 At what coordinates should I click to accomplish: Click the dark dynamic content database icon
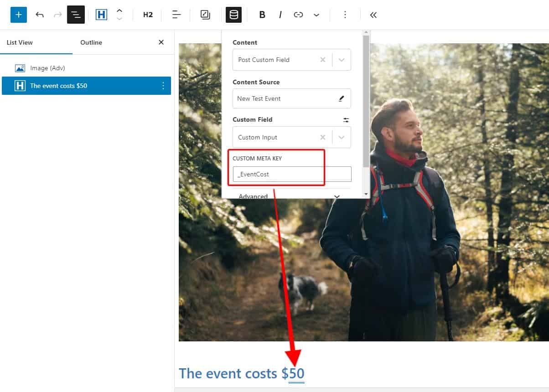pos(233,15)
